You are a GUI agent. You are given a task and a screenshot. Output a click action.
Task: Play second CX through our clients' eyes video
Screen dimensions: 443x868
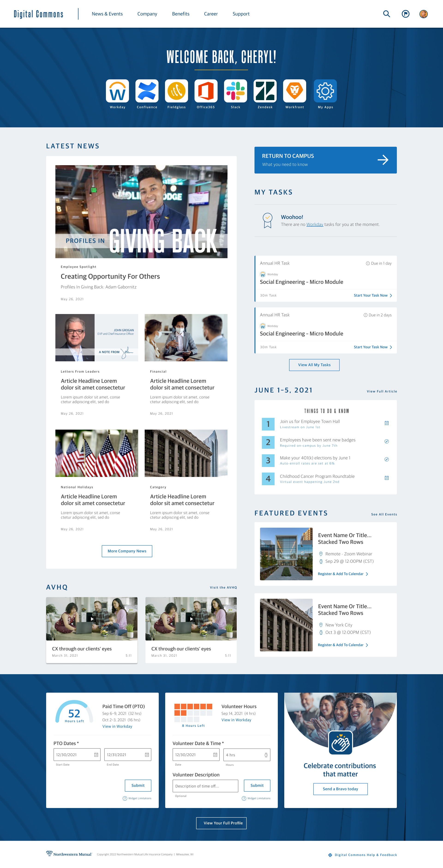191,619
